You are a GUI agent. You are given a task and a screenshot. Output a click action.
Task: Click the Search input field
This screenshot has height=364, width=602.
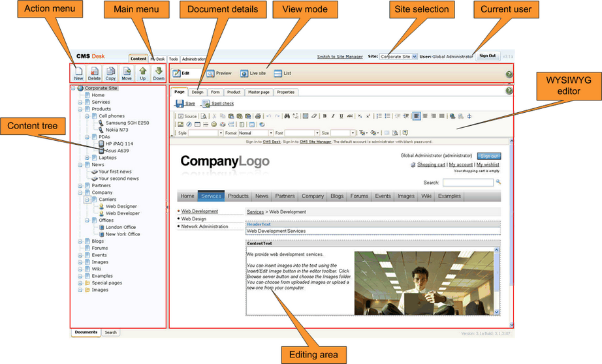click(468, 183)
